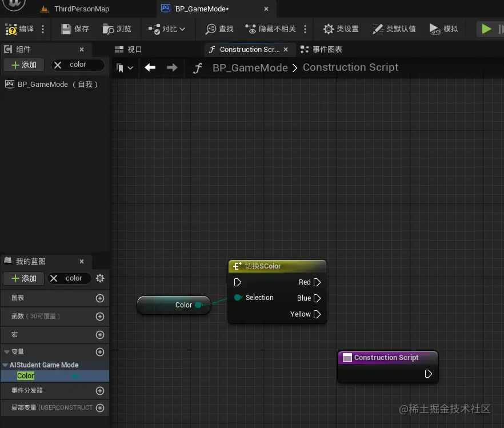Click Construction Script in breadcrumb
The height and width of the screenshot is (428, 504).
(x=351, y=67)
